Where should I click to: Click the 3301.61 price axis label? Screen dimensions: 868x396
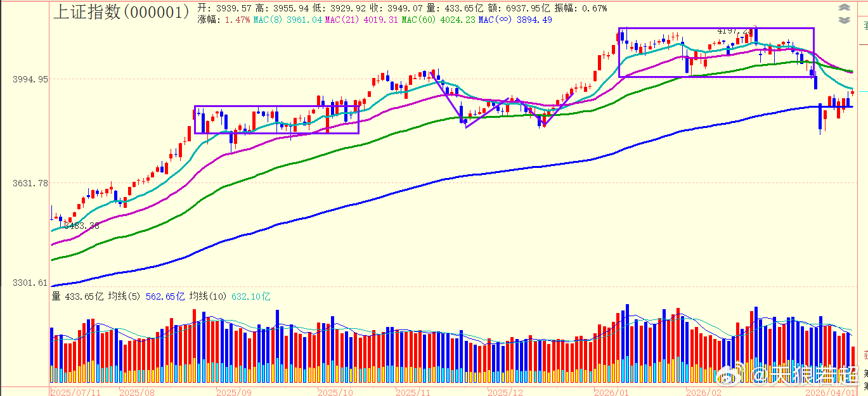click(30, 283)
